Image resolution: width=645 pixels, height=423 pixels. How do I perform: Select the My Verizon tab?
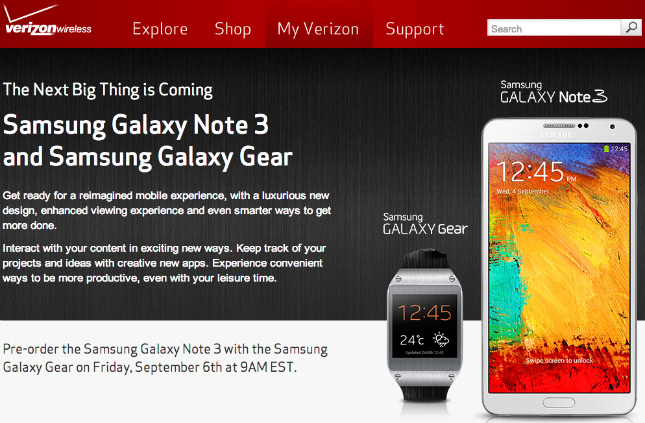pos(318,29)
